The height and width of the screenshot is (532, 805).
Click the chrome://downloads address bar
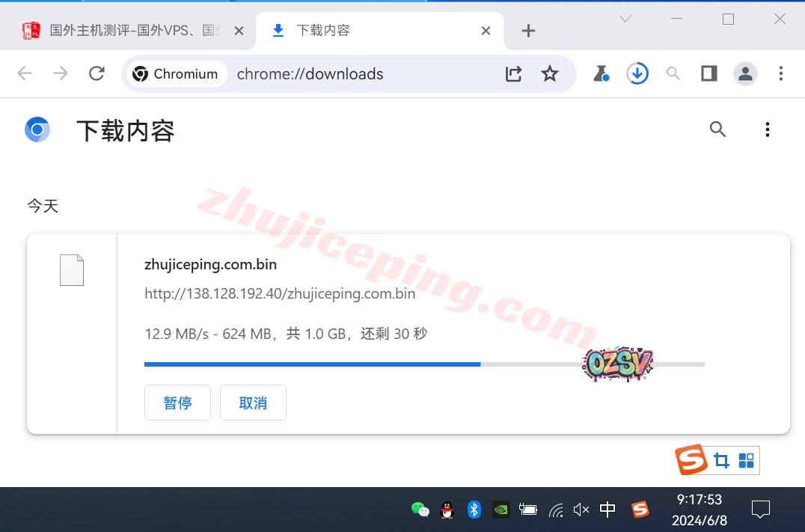(x=359, y=74)
